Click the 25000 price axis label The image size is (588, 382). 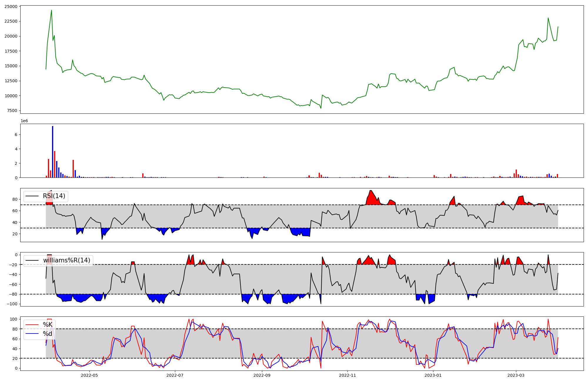point(11,6)
